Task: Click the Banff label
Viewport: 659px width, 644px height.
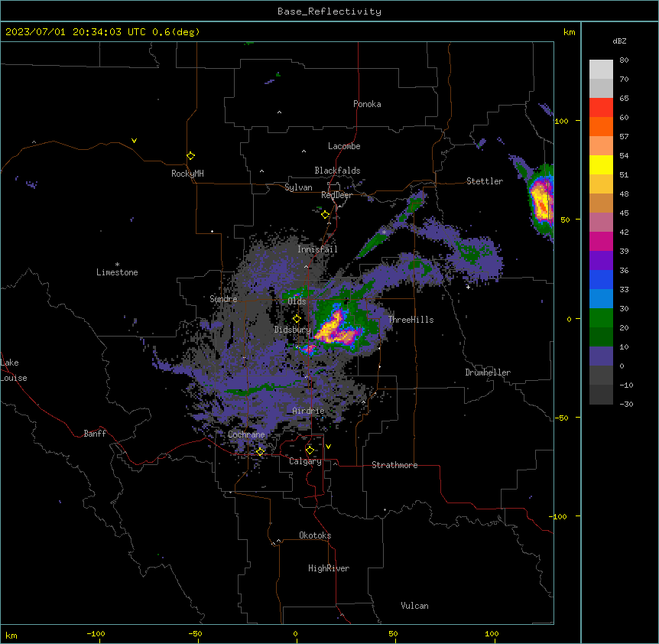Action: coord(95,434)
